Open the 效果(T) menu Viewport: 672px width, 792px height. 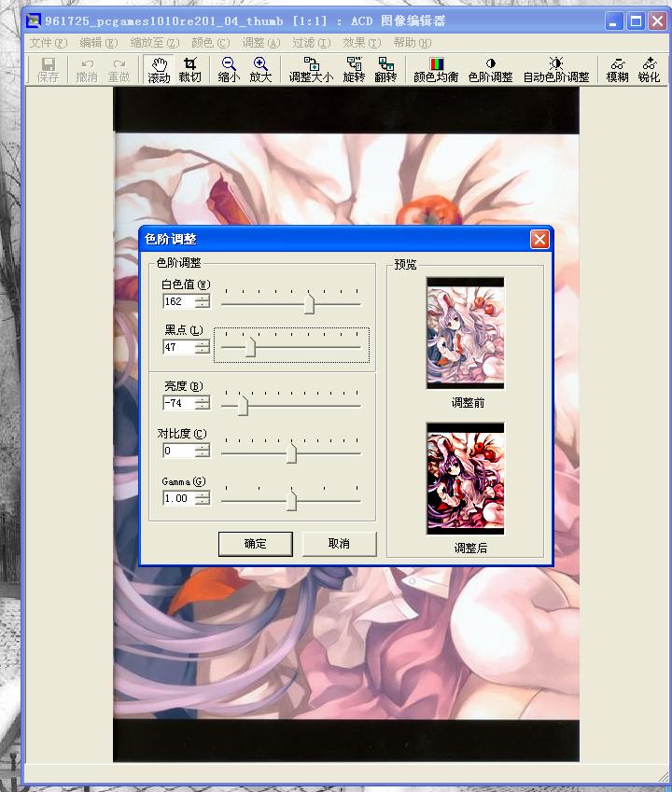pyautogui.click(x=362, y=43)
